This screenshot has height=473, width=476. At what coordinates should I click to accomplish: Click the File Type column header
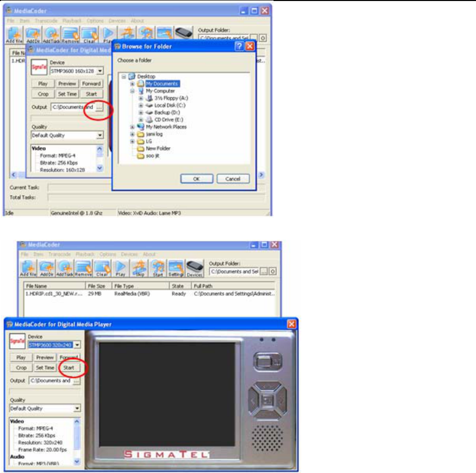[x=141, y=286]
